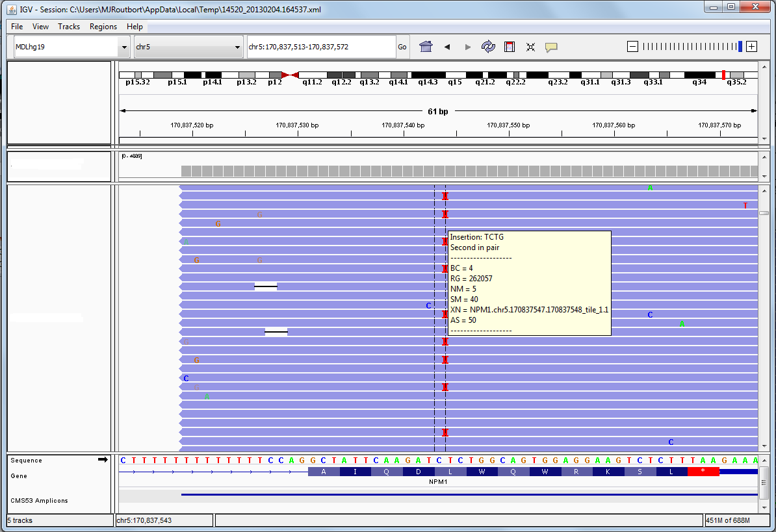Click the red T mismatch at right edge

tap(745, 206)
